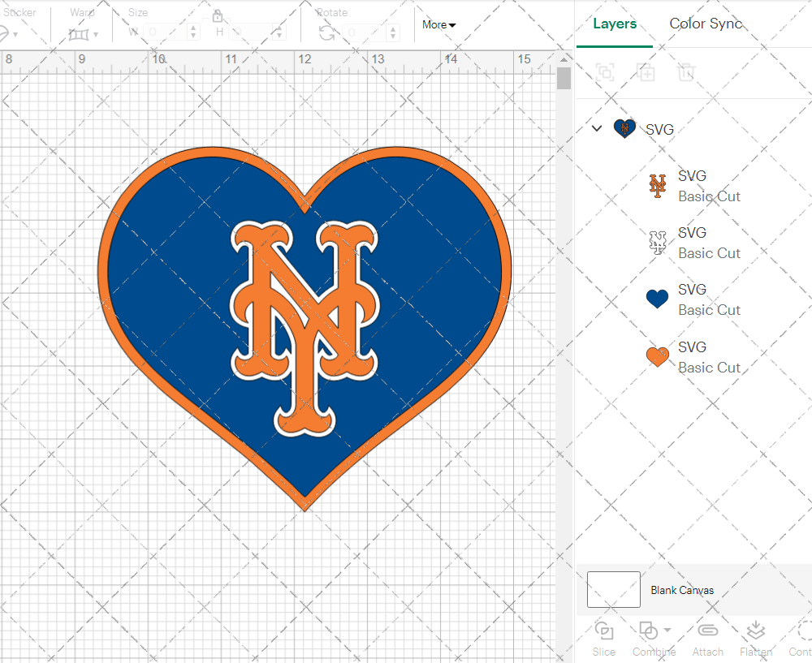Select the Layers tab
Viewport: 812px width, 663px height.
[615, 24]
